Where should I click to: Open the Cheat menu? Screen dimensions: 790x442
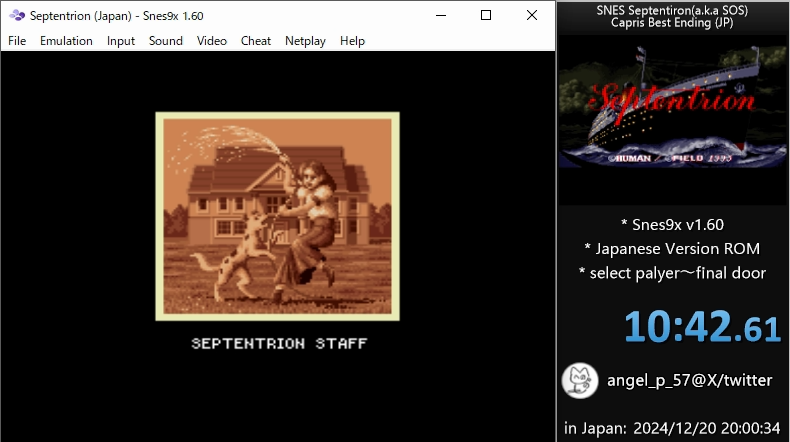click(x=255, y=41)
